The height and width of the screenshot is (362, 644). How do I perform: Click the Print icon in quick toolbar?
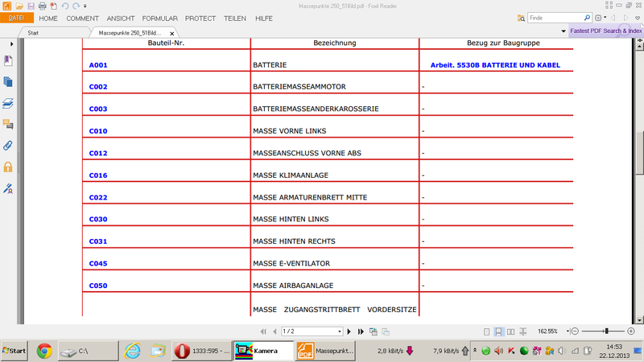click(41, 6)
